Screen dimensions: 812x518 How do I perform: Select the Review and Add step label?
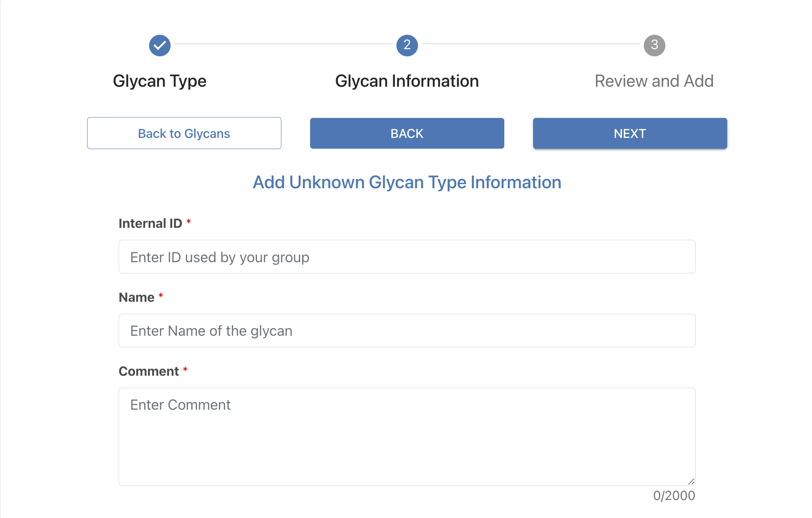click(654, 81)
